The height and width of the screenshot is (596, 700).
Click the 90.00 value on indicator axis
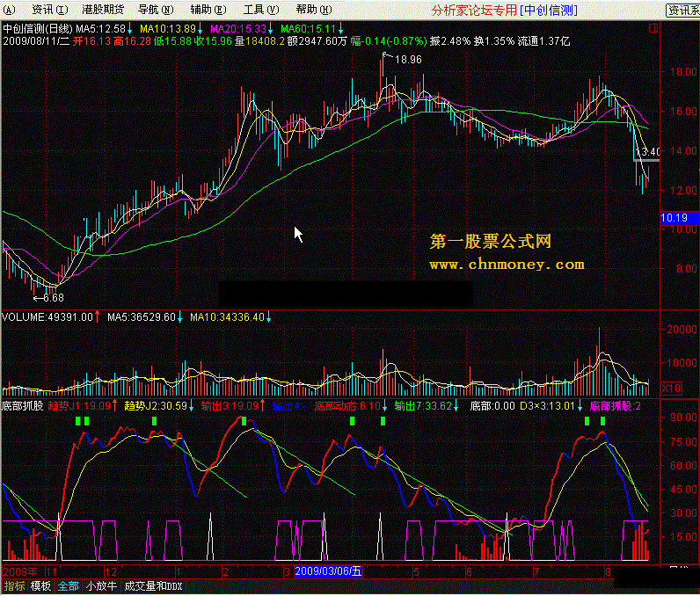click(683, 417)
